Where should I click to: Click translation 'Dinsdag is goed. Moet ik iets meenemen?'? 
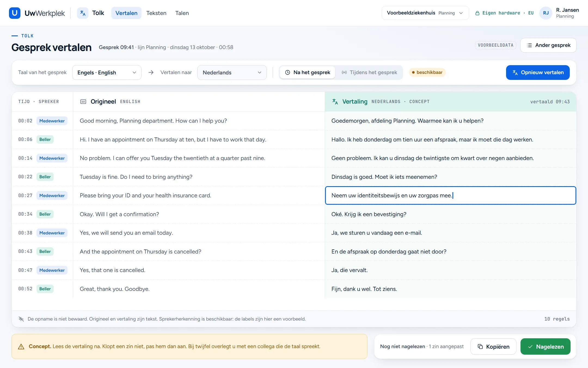point(384,177)
